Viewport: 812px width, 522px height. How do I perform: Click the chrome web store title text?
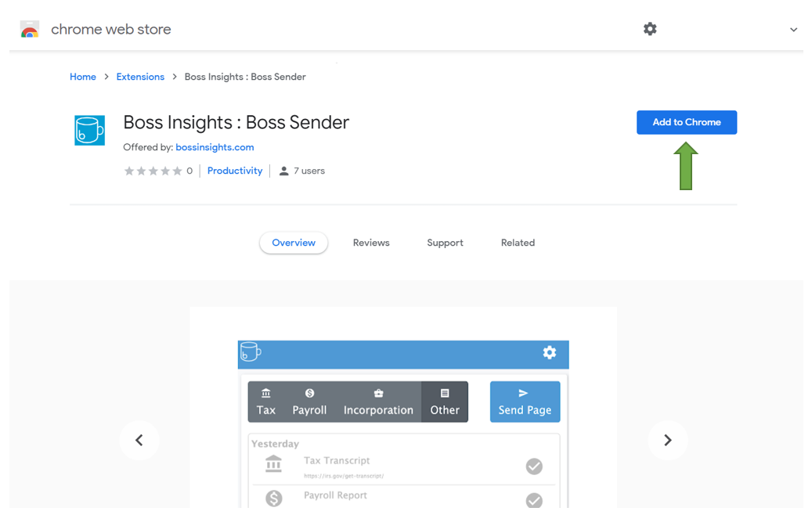coord(111,30)
